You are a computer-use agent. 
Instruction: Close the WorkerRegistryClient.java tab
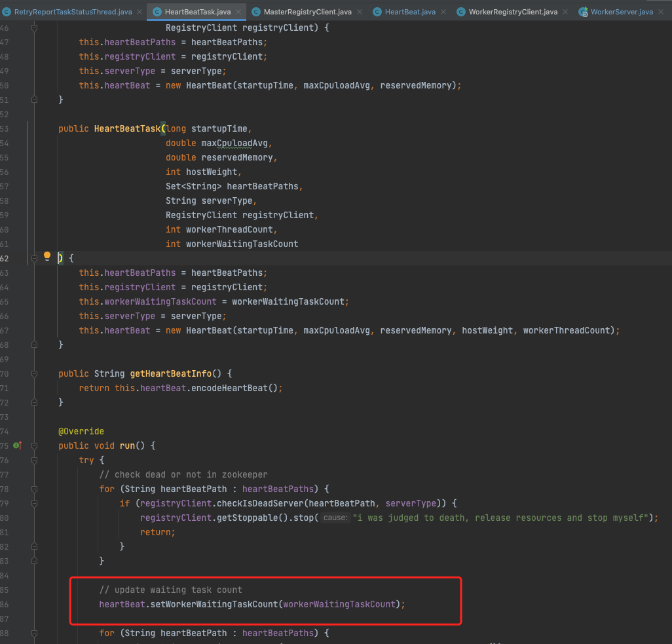(565, 12)
